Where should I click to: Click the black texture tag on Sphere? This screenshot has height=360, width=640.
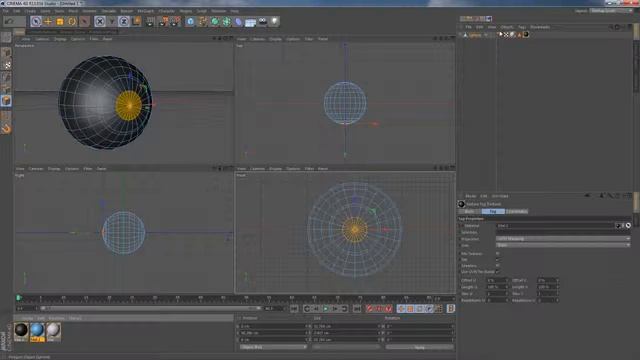526,35
